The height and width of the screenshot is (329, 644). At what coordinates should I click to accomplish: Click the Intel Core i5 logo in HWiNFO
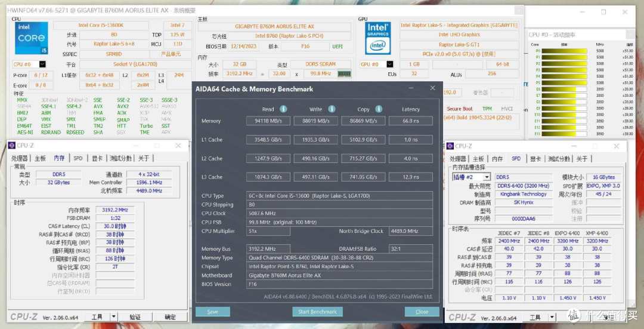click(32, 38)
